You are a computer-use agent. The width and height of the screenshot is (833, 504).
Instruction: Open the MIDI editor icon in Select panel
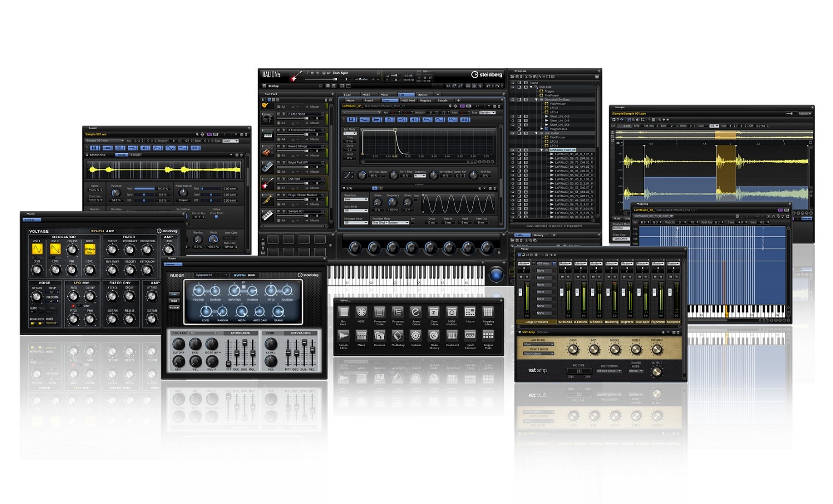point(361,312)
